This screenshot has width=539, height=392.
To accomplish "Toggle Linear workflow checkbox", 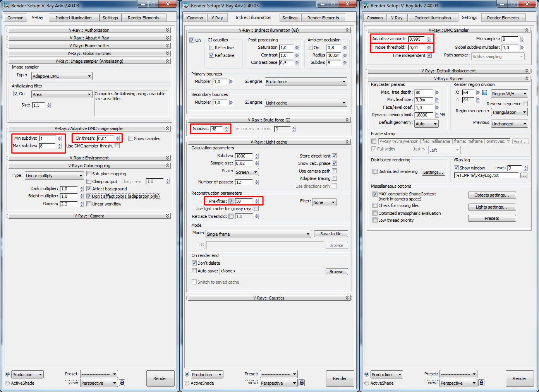I will point(89,204).
